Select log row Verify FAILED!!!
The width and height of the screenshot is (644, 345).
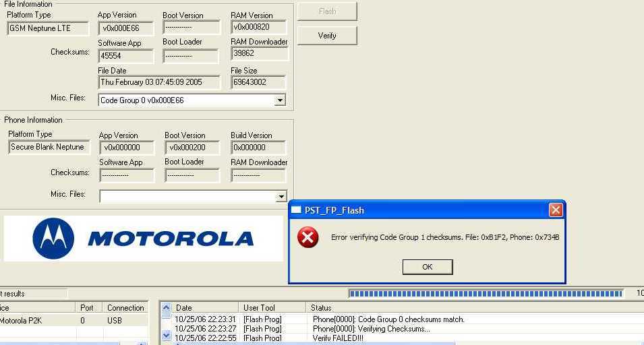click(408, 338)
